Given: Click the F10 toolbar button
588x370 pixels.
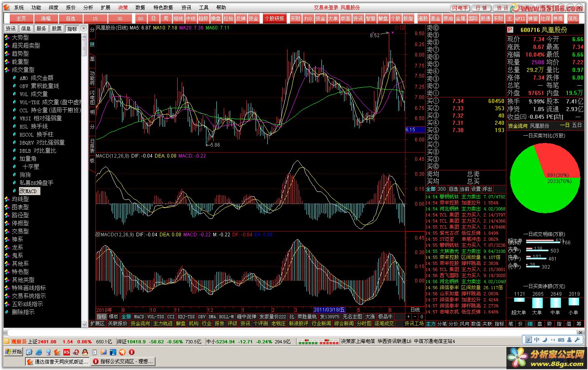Looking at the screenshot, I should pos(308,19).
